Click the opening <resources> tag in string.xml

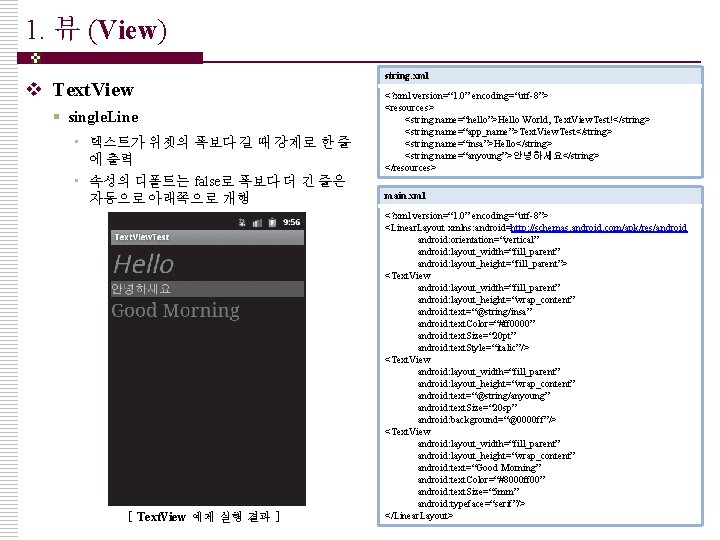click(x=409, y=108)
